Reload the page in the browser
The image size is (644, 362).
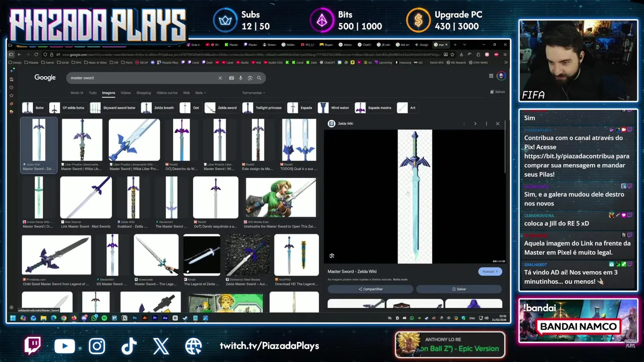pyautogui.click(x=36, y=54)
